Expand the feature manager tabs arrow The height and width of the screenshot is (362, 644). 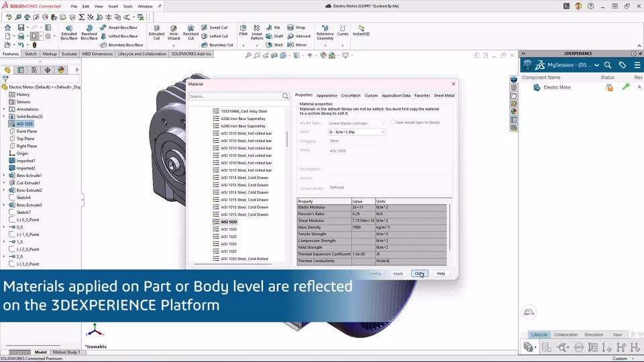tap(76, 70)
